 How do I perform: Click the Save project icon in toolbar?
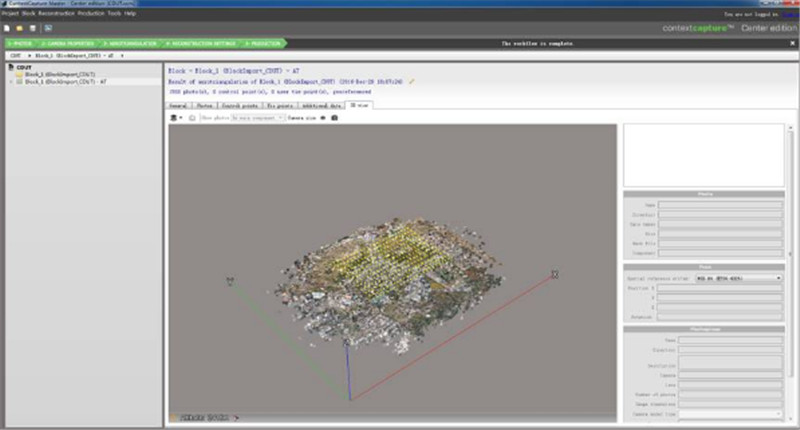pos(30,27)
